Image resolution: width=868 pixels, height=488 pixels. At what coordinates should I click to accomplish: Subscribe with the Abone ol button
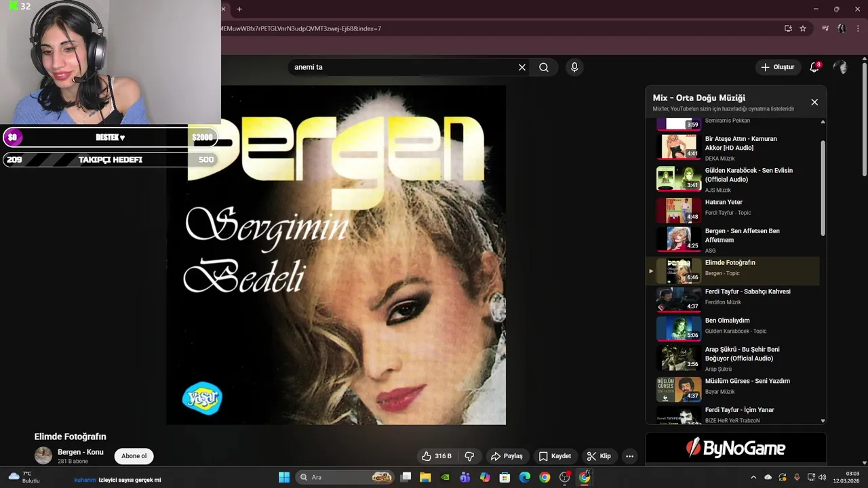click(x=134, y=456)
